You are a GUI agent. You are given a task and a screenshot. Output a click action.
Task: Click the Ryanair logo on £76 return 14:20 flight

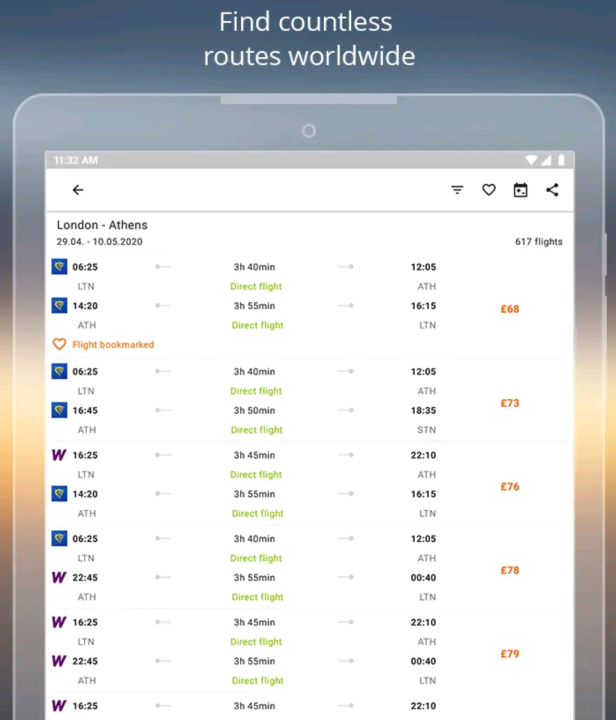pyautogui.click(x=59, y=494)
